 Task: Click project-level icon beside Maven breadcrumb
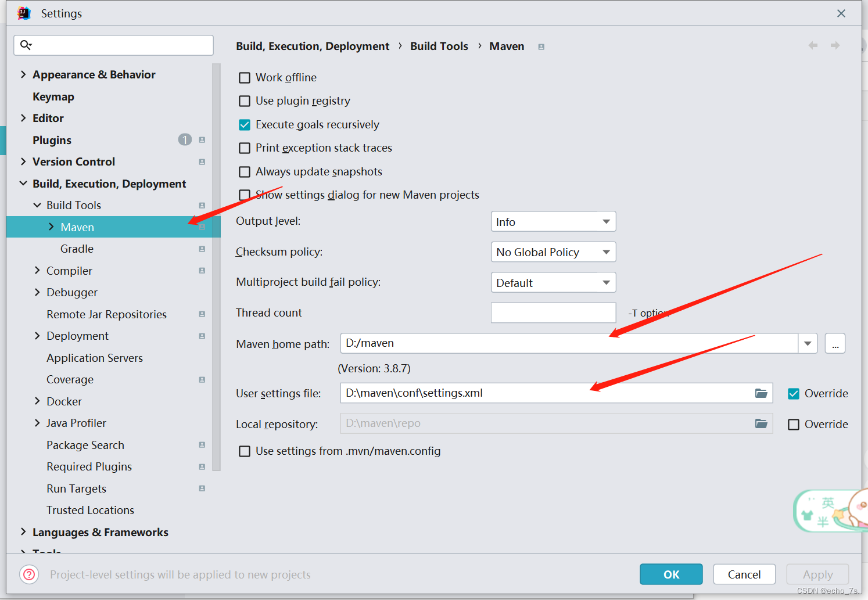(541, 47)
